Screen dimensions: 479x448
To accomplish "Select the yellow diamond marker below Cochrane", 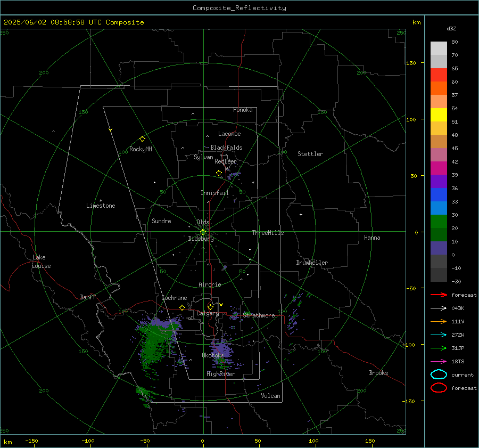I will tap(182, 307).
